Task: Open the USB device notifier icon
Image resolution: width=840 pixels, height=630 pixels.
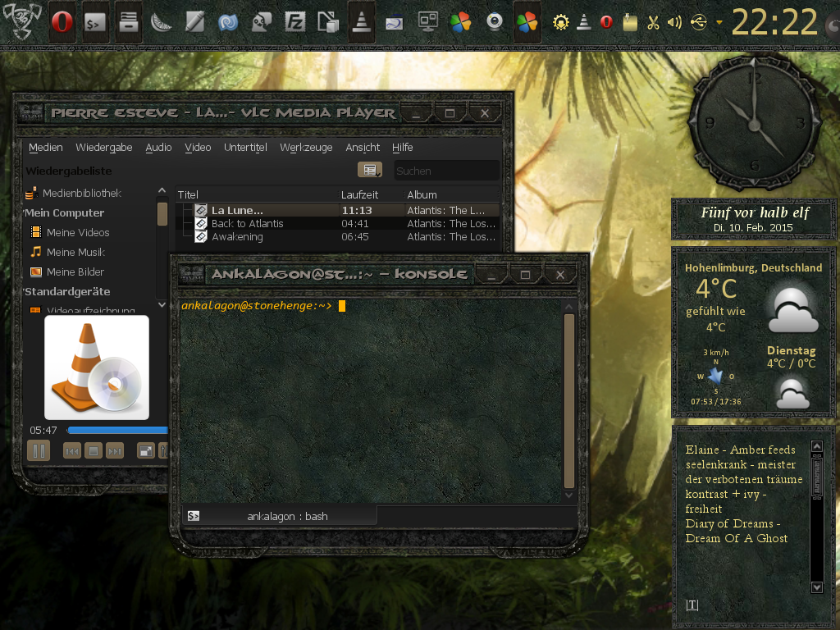Action: coord(699,22)
